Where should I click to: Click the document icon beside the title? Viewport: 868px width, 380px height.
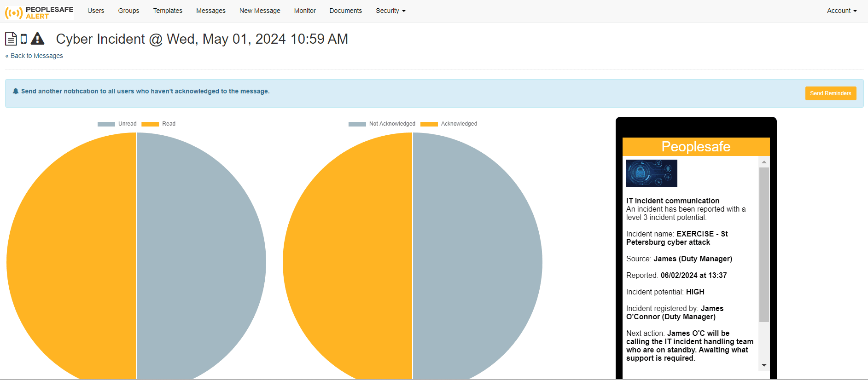tap(11, 39)
